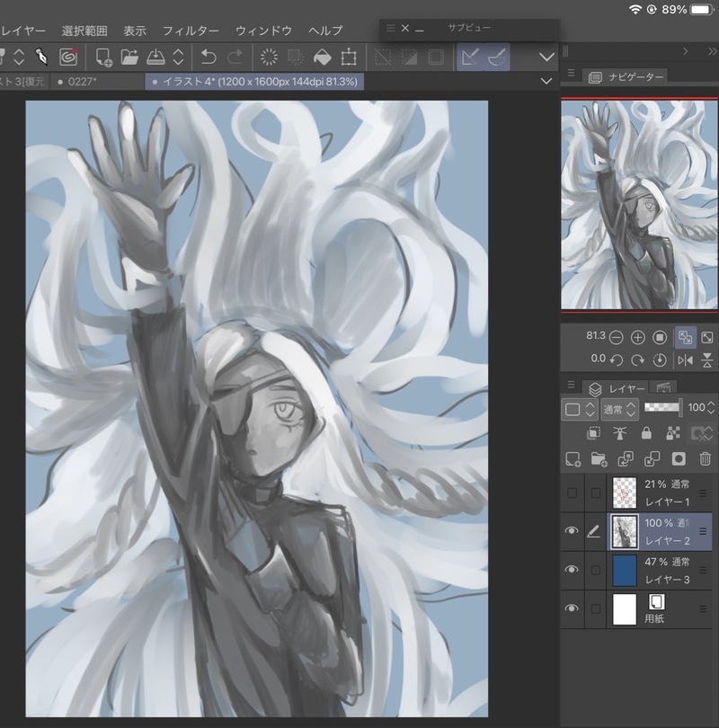Switch to the 0227* canvas tab
719x728 pixels.
click(x=97, y=82)
